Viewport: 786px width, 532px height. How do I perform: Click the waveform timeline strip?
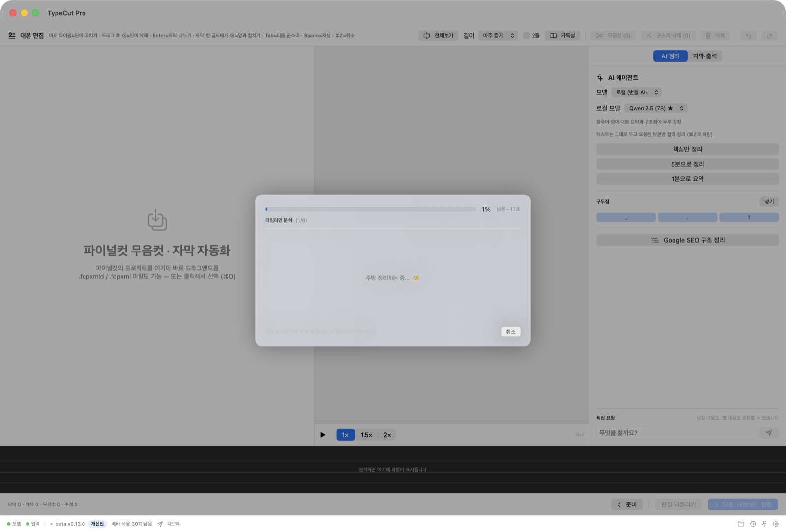[393, 470]
